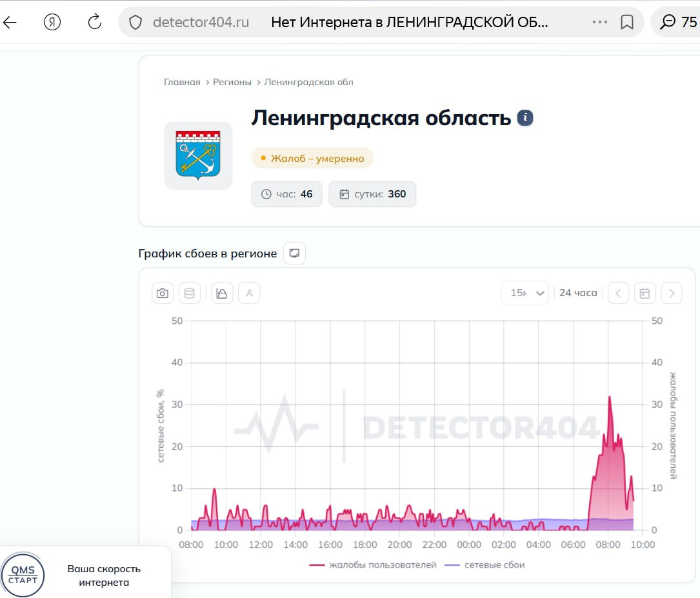Click the database icon in chart toolbar

[190, 294]
